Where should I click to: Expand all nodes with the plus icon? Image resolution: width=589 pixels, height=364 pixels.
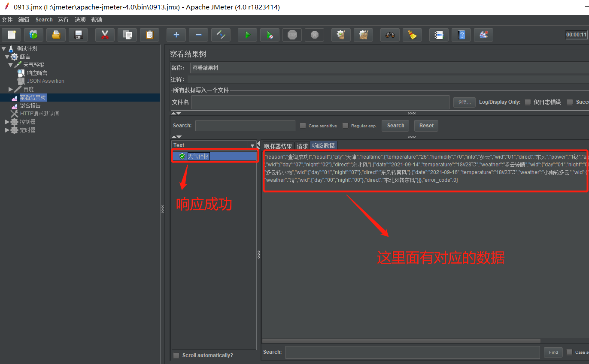176,35
